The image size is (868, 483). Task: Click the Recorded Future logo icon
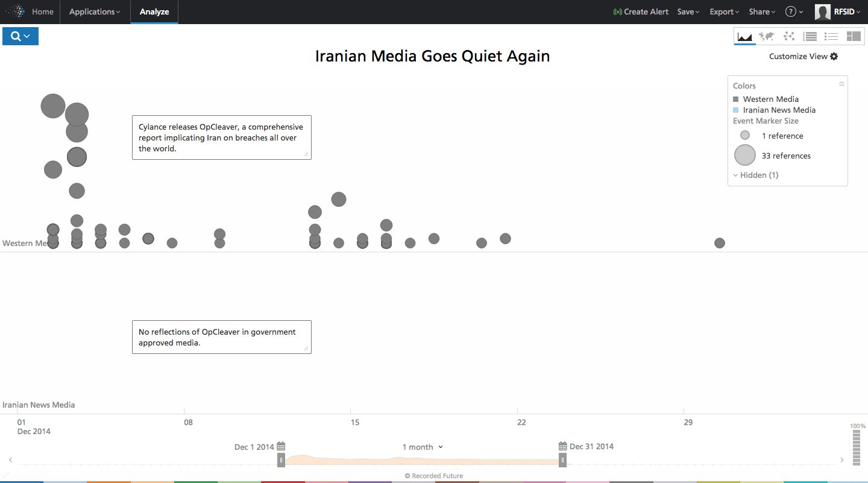pos(15,11)
